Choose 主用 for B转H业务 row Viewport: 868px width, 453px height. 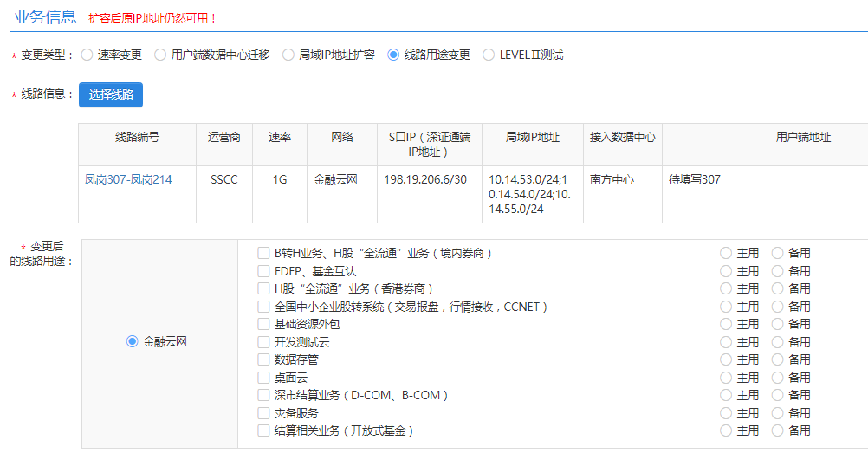click(726, 253)
